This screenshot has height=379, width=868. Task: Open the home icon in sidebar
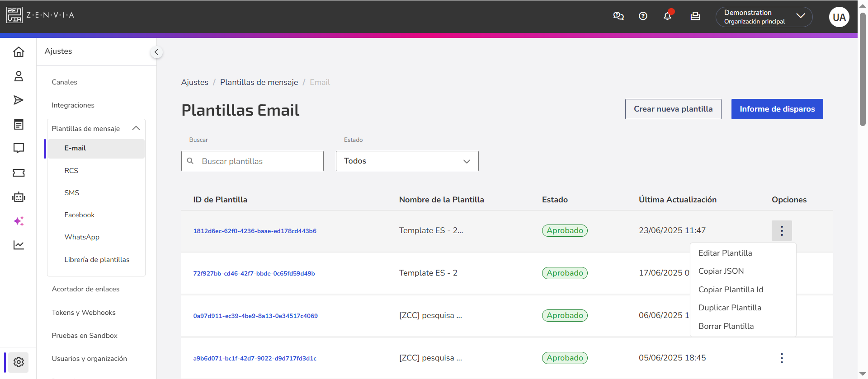point(19,52)
